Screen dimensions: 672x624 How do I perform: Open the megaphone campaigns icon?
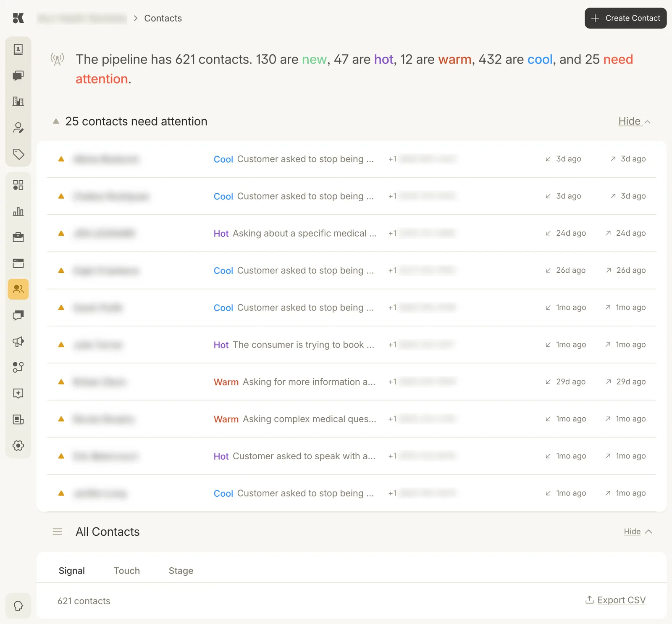coord(18,342)
